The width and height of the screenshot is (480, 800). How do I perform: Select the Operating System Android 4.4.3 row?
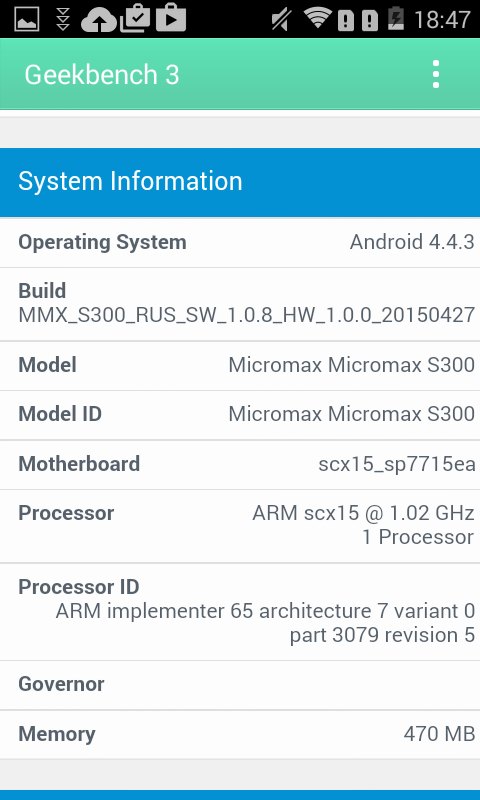coord(240,242)
